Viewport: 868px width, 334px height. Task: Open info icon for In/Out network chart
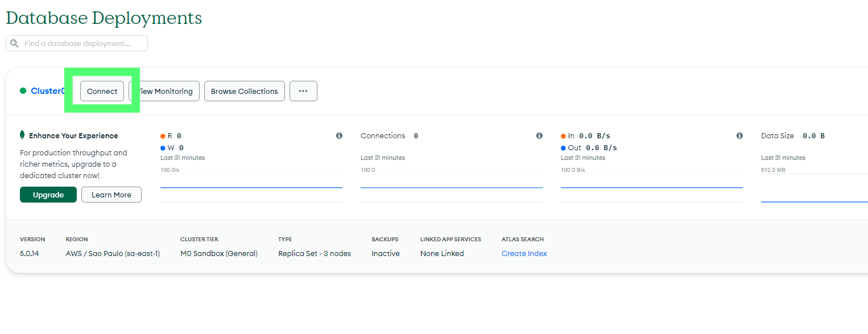739,135
